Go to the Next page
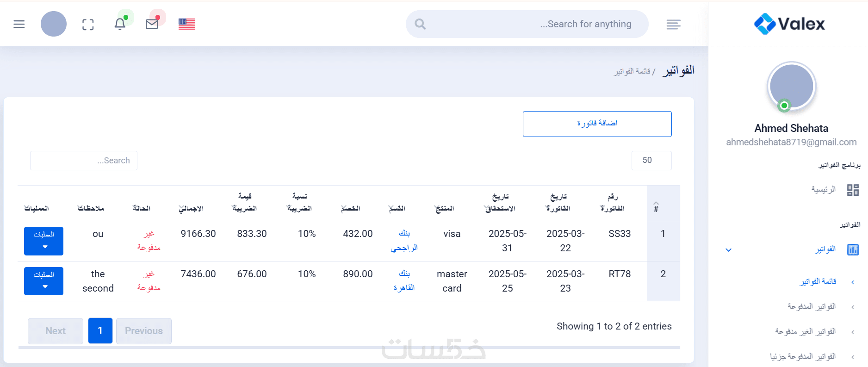 (x=56, y=331)
